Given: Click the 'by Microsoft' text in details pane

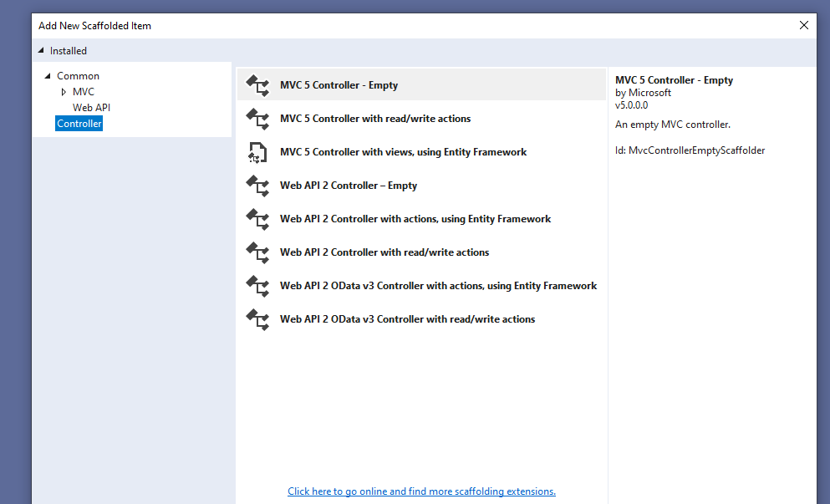Looking at the screenshot, I should [x=643, y=93].
